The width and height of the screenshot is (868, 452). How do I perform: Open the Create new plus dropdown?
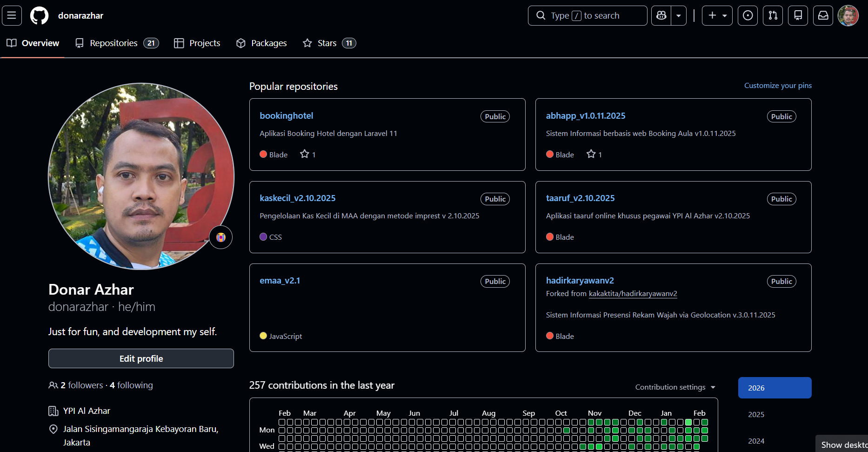pos(717,15)
